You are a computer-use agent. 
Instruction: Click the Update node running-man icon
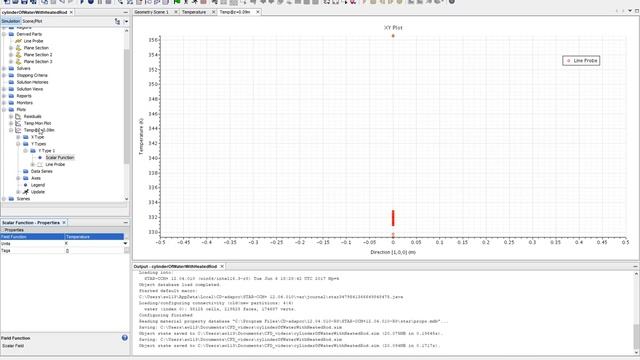[26, 192]
